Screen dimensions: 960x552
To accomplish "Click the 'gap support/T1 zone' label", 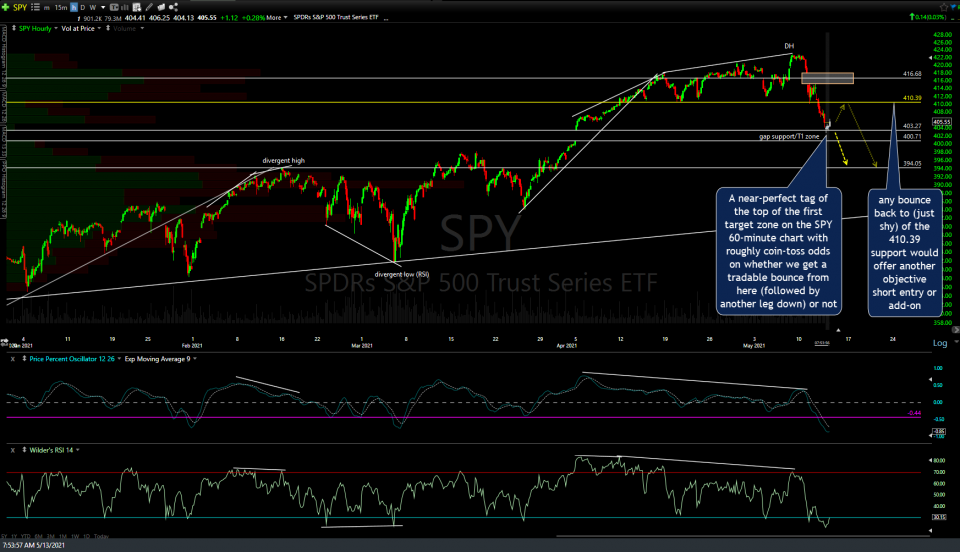I will click(x=789, y=136).
